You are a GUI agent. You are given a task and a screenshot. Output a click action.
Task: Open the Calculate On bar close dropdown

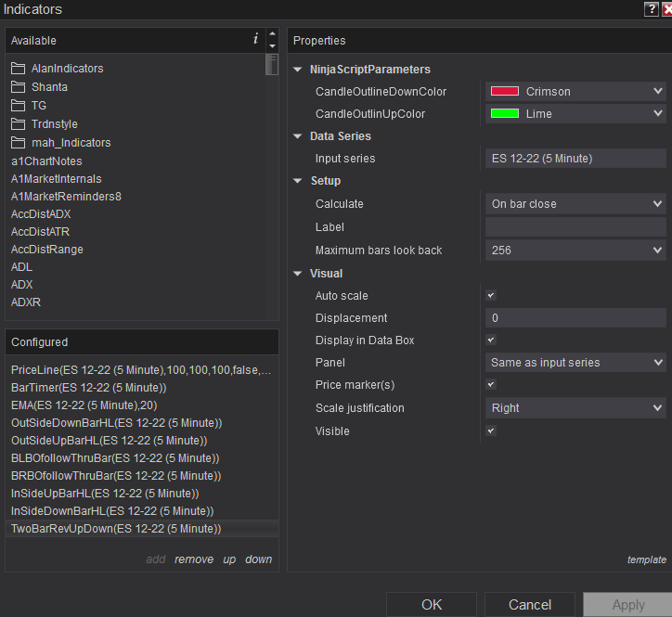575,203
